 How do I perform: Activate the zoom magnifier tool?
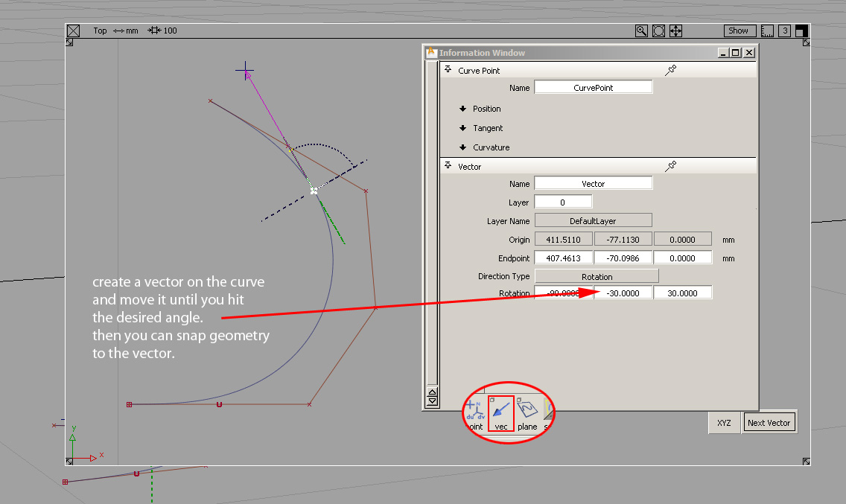(x=641, y=31)
